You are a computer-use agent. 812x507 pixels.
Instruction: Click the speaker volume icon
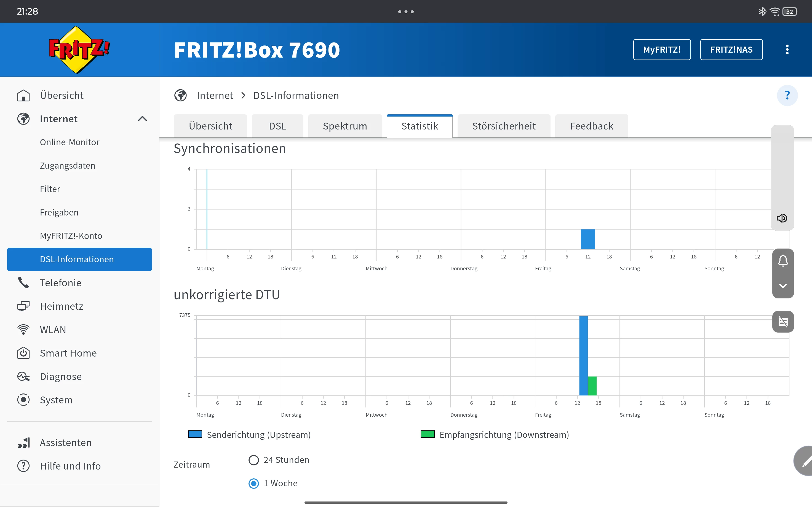click(782, 218)
